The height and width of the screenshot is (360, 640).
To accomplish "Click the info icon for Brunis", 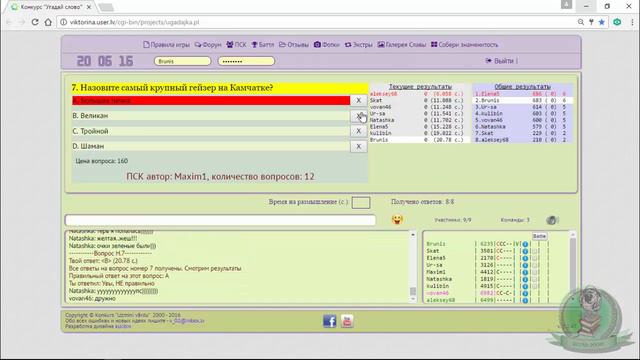I will click(x=525, y=244).
